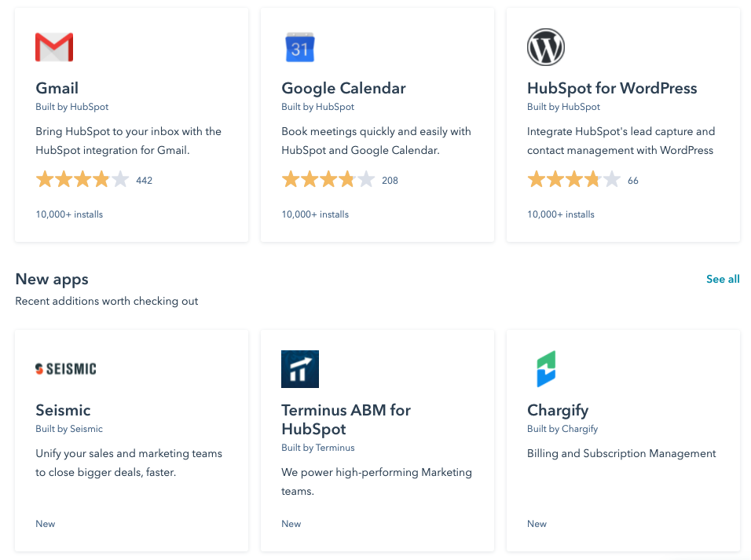The height and width of the screenshot is (560, 751).
Task: Open the Seismic app title
Action: point(63,410)
